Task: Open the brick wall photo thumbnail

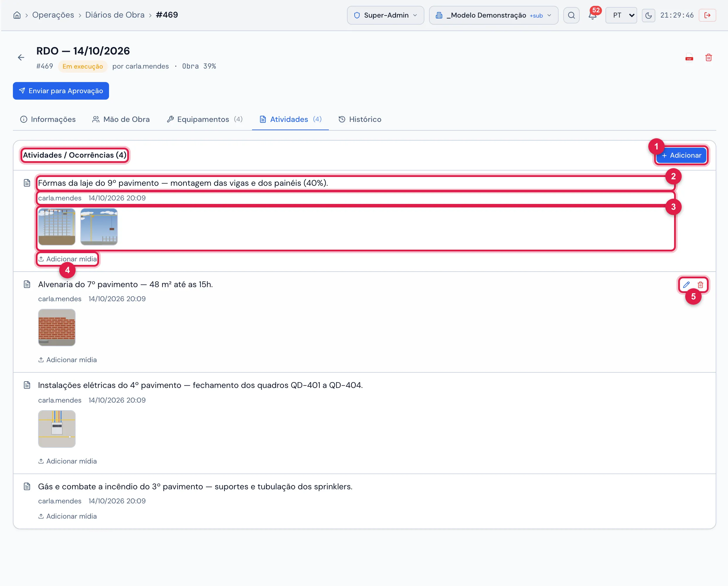Action: coord(57,328)
